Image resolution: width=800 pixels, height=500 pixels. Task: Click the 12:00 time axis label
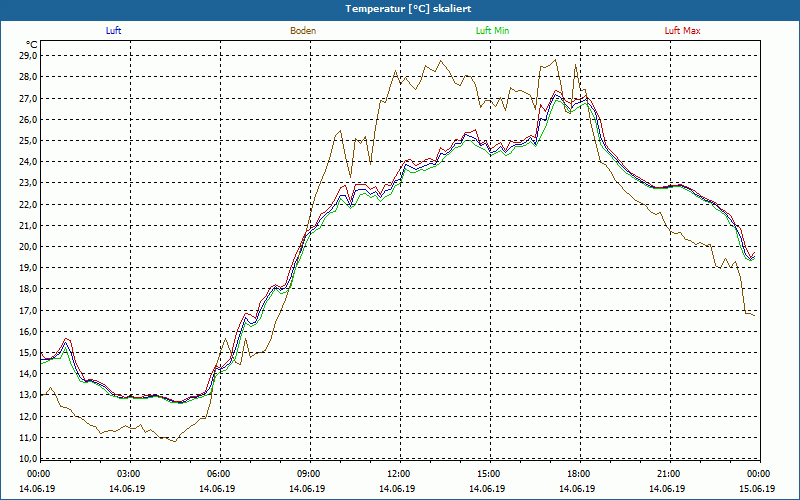[397, 474]
